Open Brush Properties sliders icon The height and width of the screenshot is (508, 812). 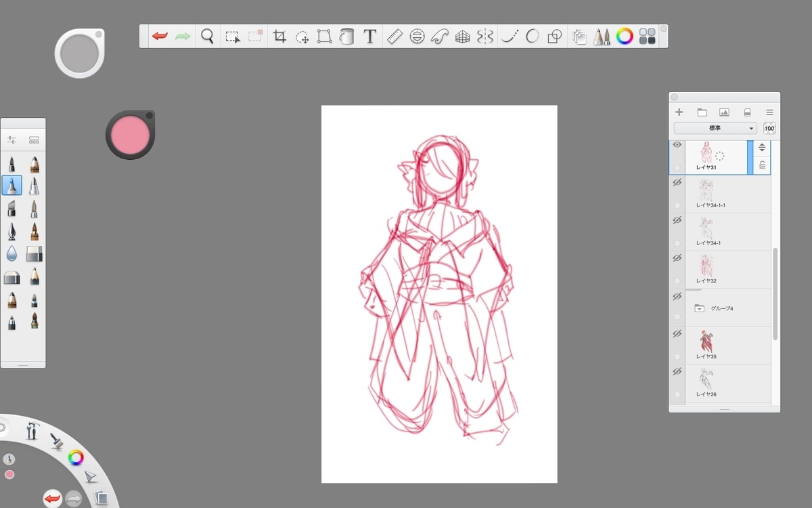12,140
